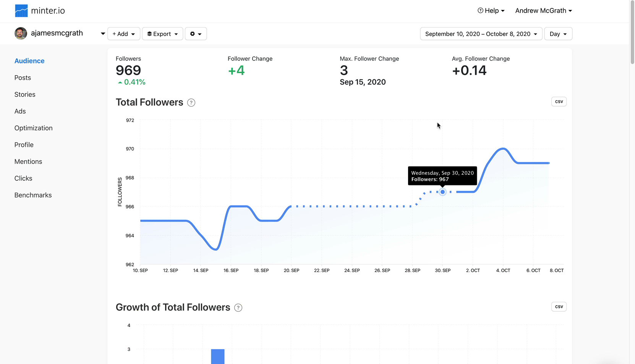Change the Day interval dropdown
Image resolution: width=635 pixels, height=364 pixels.
point(558,34)
